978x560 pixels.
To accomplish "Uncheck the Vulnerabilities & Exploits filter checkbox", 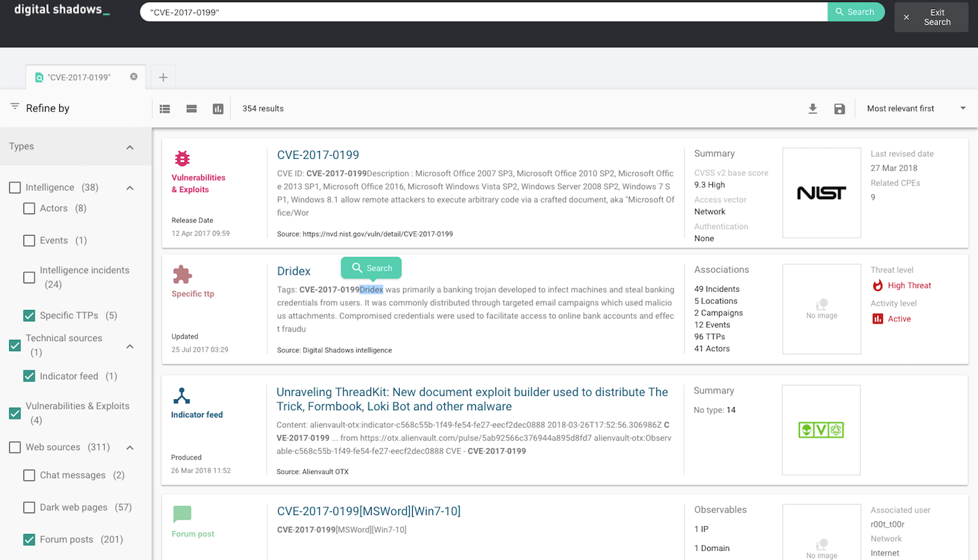I will 15,413.
